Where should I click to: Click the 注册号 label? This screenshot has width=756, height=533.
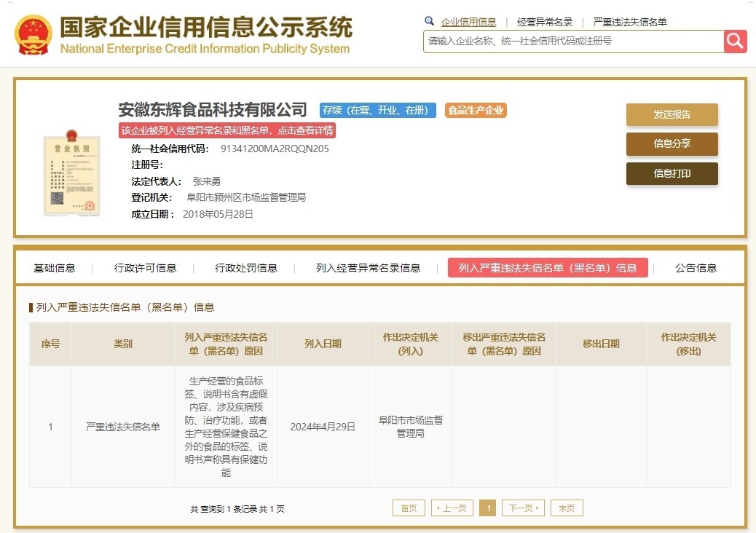[147, 165]
